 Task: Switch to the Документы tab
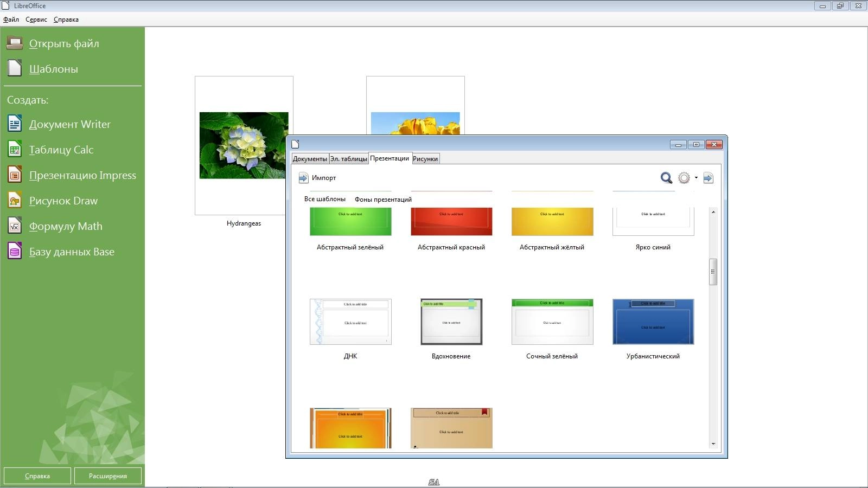click(310, 159)
